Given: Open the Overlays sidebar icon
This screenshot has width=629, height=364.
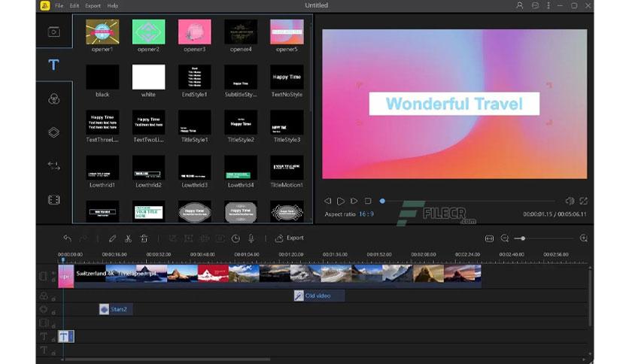Looking at the screenshot, I should 53,132.
